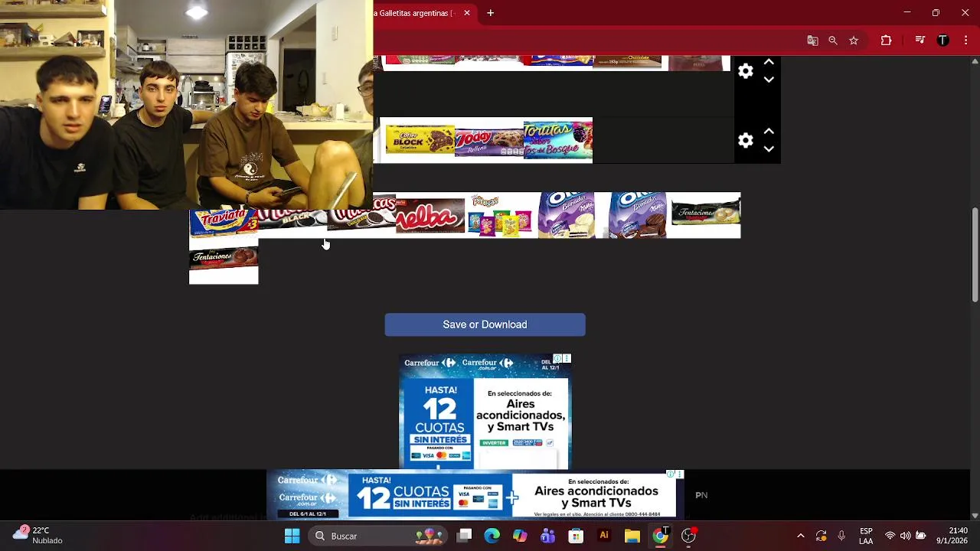The image size is (980, 551).
Task: Switch to Chrome in the taskbar
Action: (x=660, y=536)
